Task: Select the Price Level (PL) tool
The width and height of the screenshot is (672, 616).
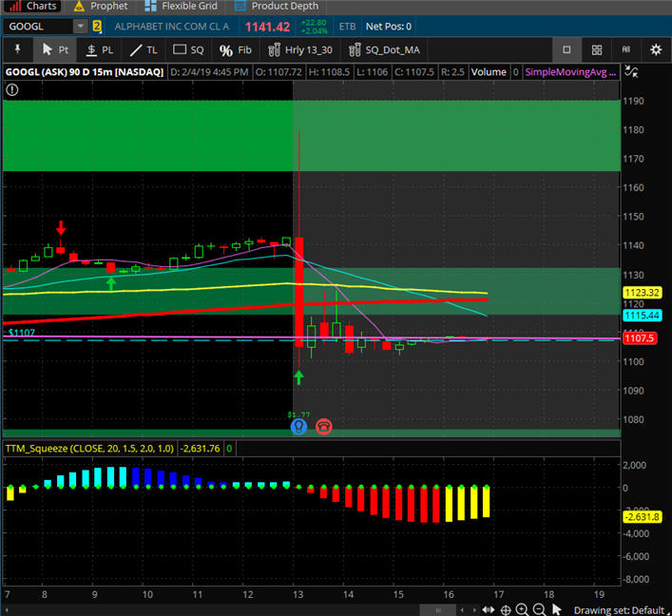Action: 99,49
